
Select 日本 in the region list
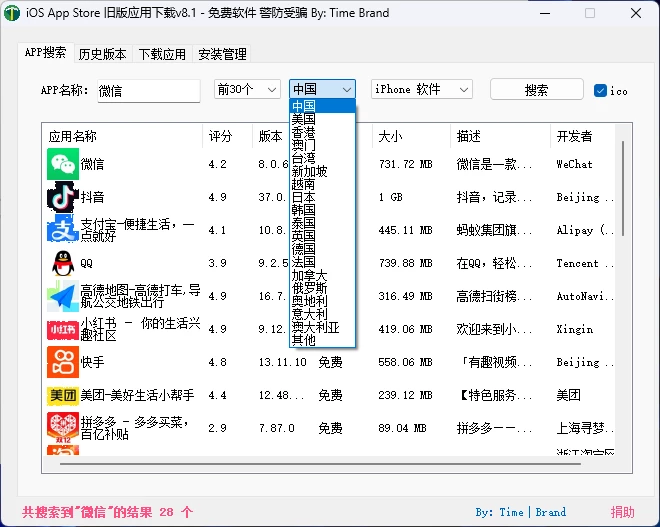(x=322, y=197)
